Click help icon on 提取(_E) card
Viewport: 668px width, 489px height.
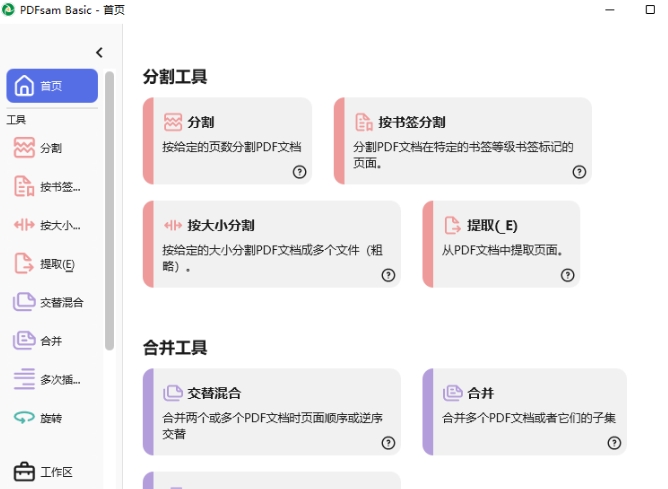567,275
